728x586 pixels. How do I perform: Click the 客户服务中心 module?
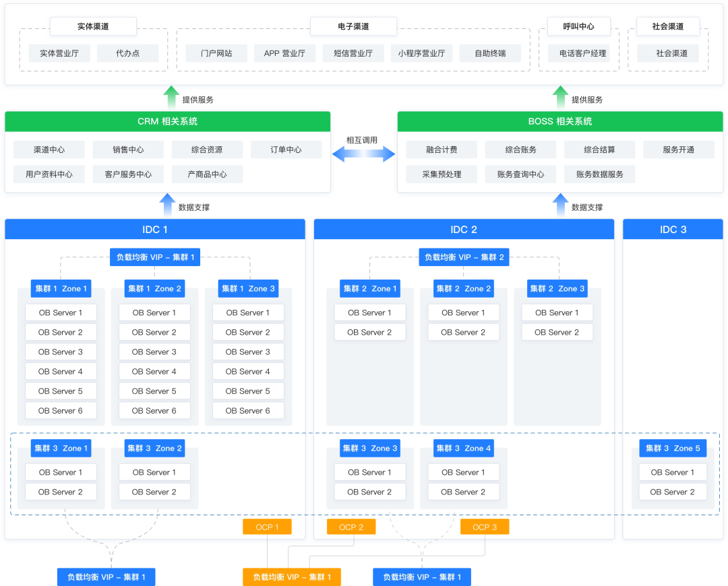128,174
